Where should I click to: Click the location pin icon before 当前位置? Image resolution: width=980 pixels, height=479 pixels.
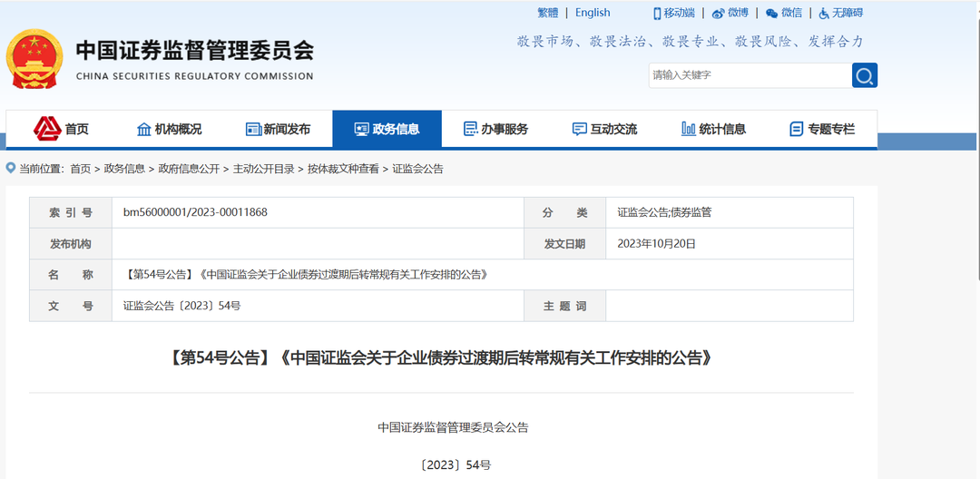(10, 168)
